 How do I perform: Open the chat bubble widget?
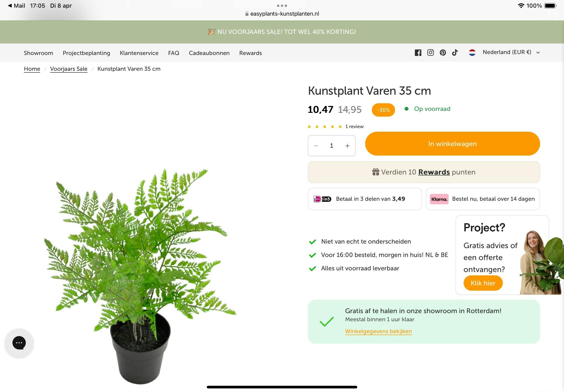tap(19, 342)
